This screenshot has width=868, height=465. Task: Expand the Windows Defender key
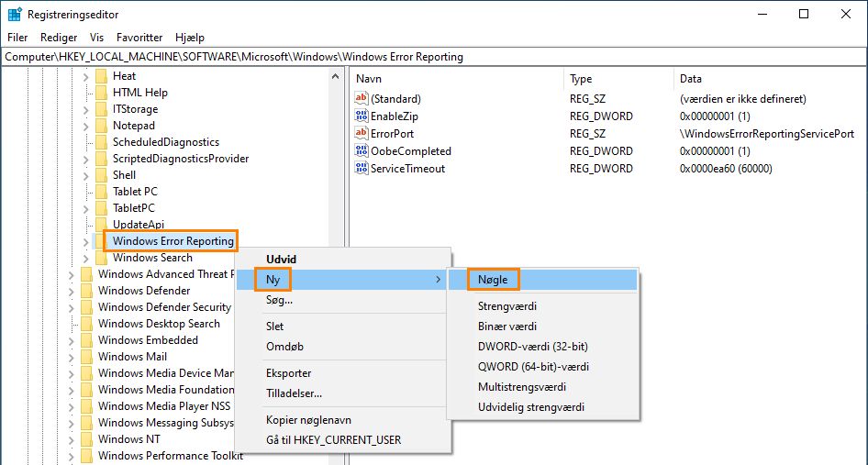tap(72, 291)
